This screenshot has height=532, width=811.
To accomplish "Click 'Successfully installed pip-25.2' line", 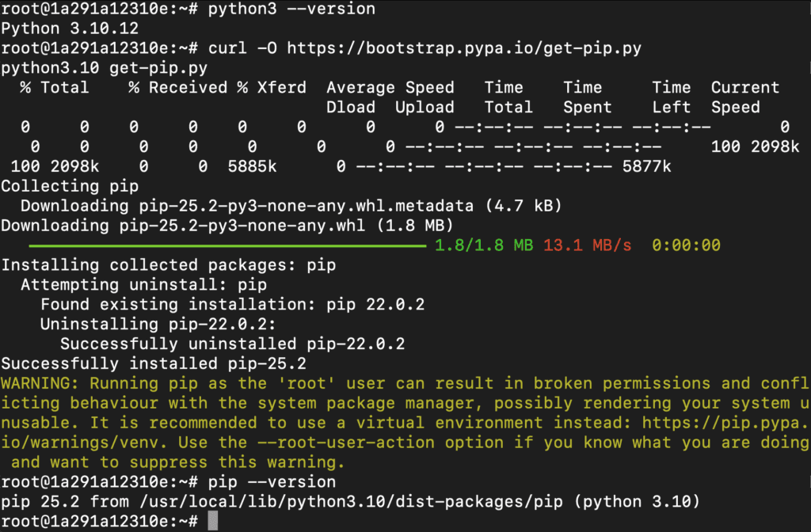I will 154,363.
